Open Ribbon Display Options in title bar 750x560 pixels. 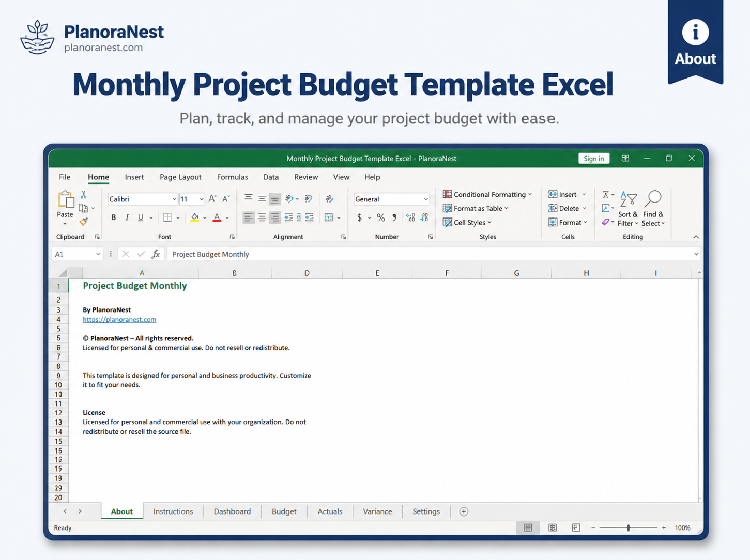pyautogui.click(x=625, y=158)
